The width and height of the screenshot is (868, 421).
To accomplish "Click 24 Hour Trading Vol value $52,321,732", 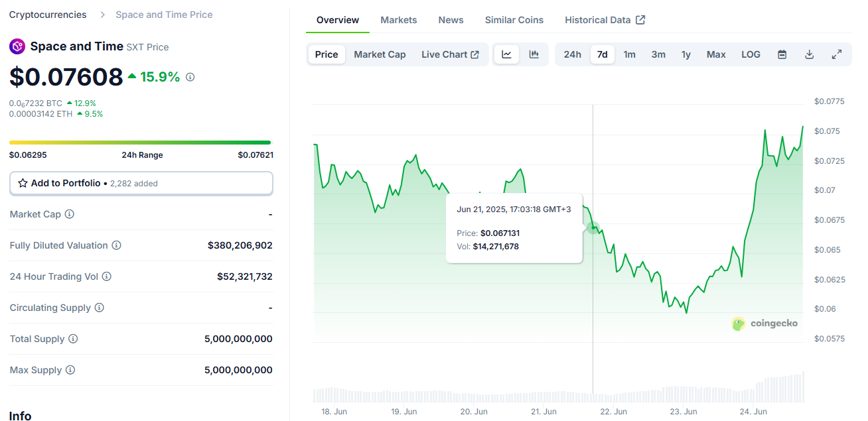I will tap(245, 276).
